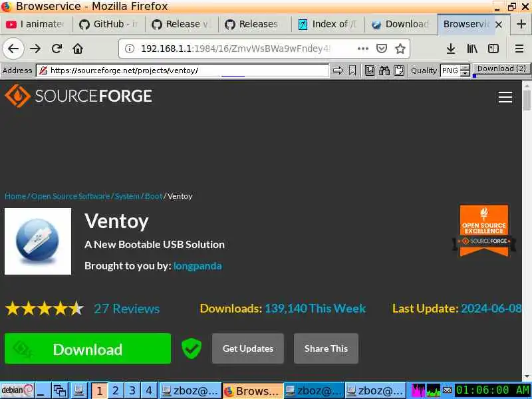
Task: Open SourceForge hamburger menu
Action: pyautogui.click(x=505, y=97)
